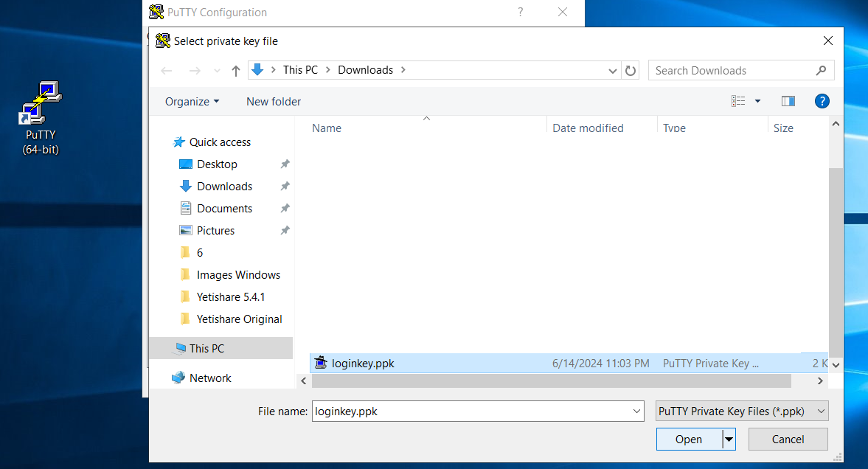868x469 pixels.
Task: Create a New folder
Action: coord(274,101)
